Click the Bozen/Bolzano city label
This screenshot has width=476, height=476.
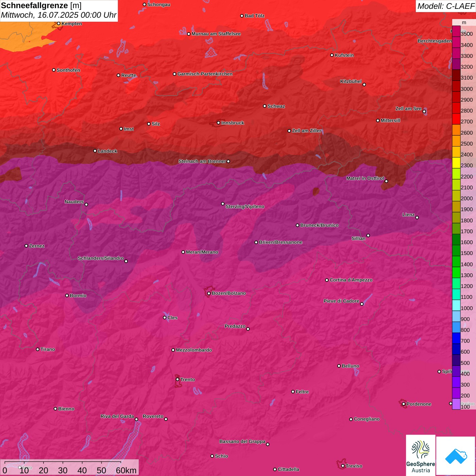(228, 293)
